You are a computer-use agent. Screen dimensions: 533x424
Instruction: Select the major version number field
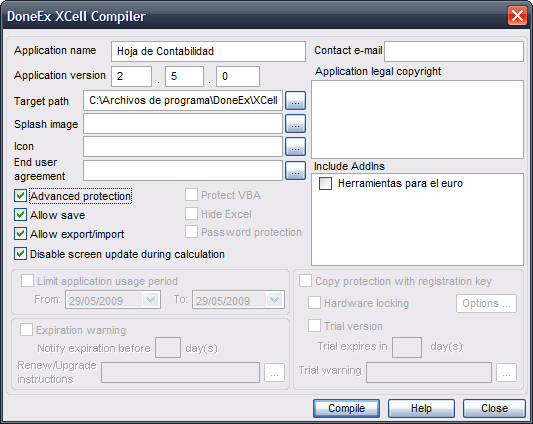[x=131, y=76]
